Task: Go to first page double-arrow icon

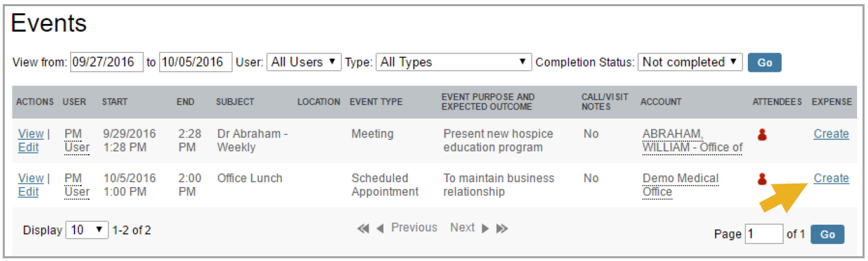Action: (363, 229)
